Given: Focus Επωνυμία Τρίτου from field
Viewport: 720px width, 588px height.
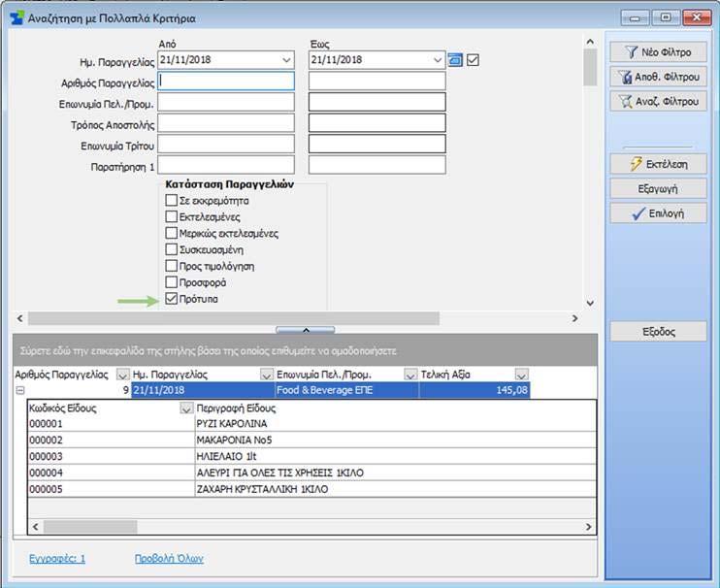Looking at the screenshot, I should coord(226,144).
